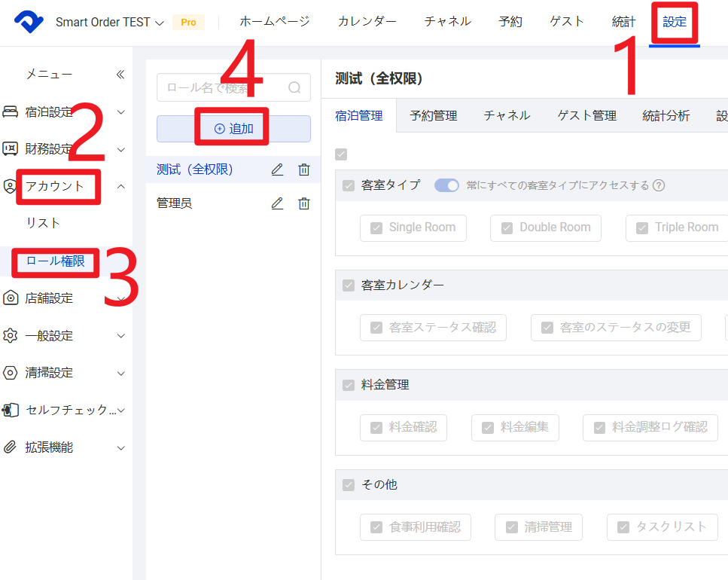Click the blue app logo icon
Image resolution: width=728 pixels, height=580 pixels.
click(29, 21)
